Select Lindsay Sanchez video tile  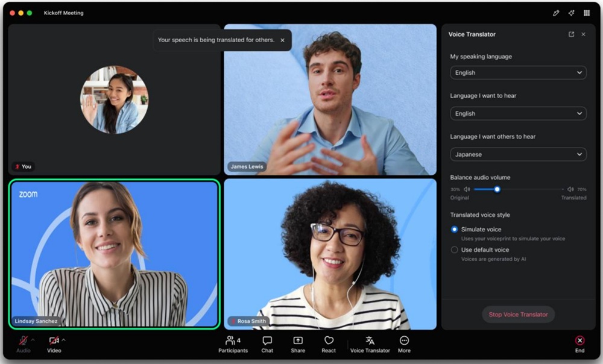(x=114, y=254)
